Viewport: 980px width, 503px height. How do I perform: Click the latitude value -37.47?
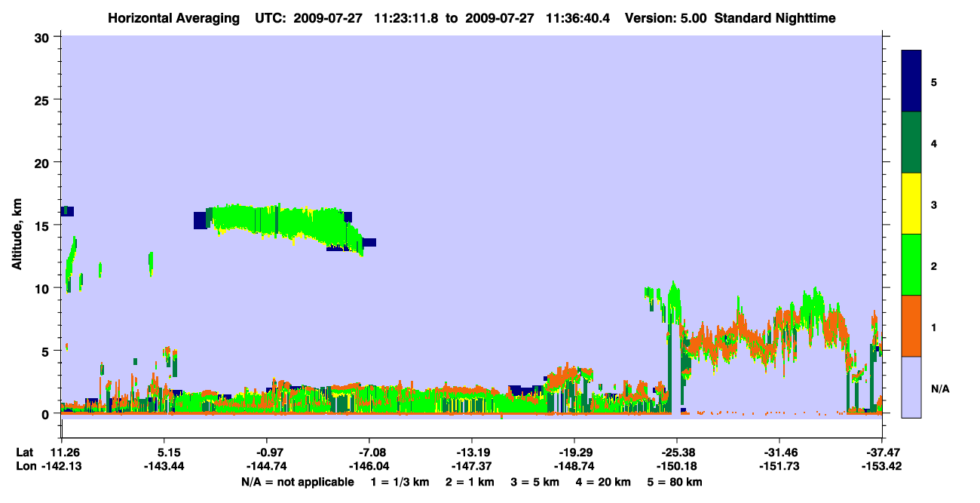[882, 453]
